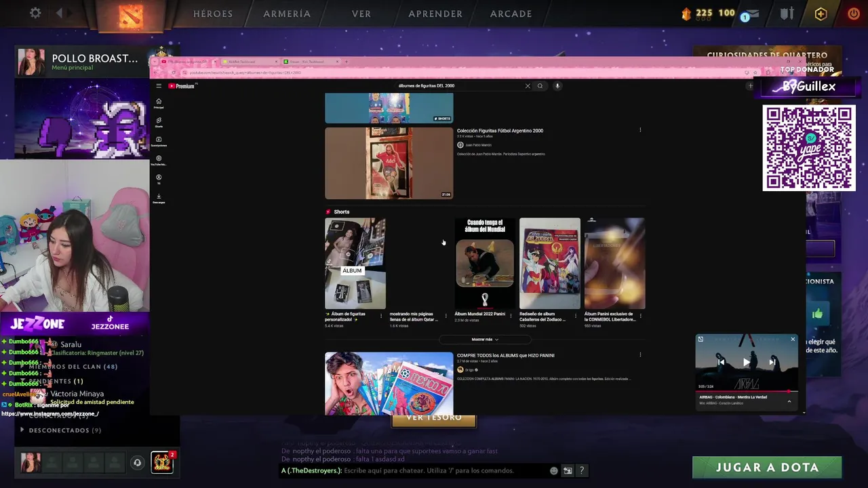
Task: Open the chat emoticon picker
Action: [554, 470]
